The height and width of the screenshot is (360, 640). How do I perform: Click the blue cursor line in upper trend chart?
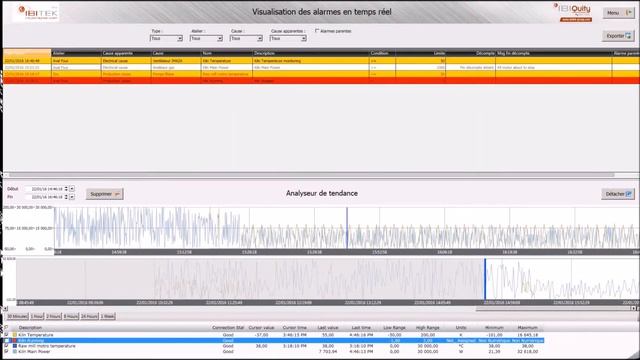[347, 228]
